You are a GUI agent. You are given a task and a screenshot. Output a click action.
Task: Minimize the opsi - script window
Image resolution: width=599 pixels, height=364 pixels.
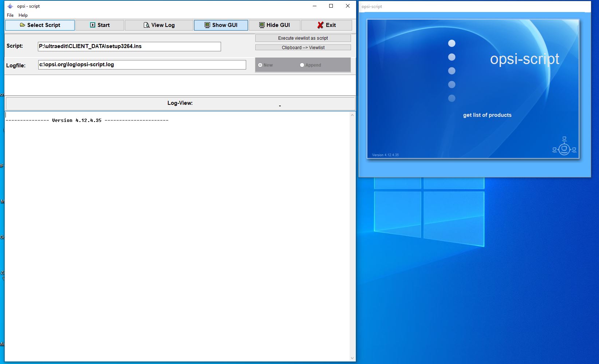click(x=315, y=6)
